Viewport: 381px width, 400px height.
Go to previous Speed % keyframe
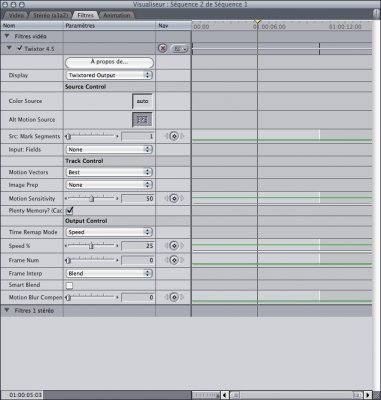tap(166, 246)
